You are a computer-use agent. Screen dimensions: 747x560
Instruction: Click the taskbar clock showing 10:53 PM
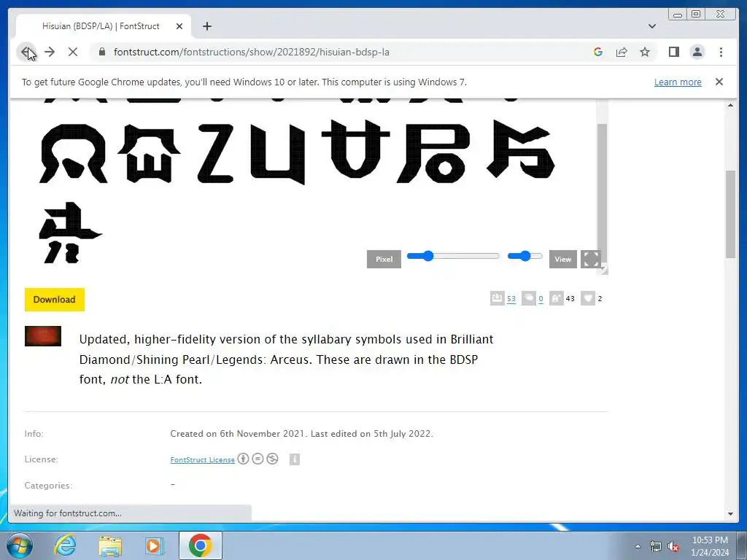(710, 546)
